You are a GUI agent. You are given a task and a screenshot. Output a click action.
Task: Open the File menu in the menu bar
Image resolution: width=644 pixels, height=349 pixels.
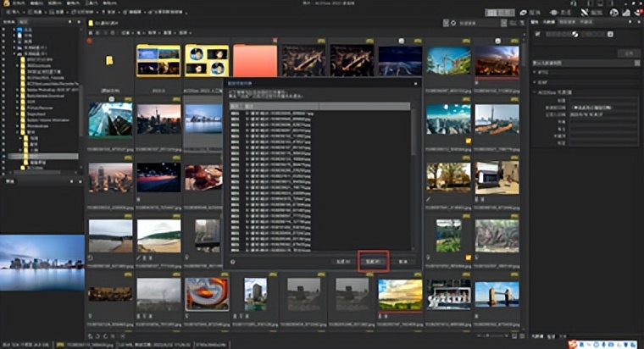point(19,3)
